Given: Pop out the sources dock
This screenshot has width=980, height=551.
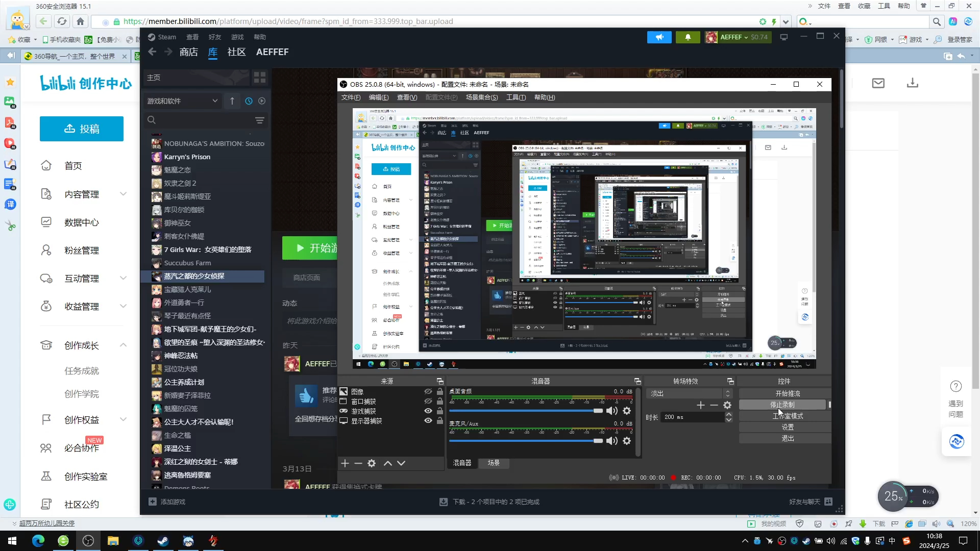Looking at the screenshot, I should [440, 381].
